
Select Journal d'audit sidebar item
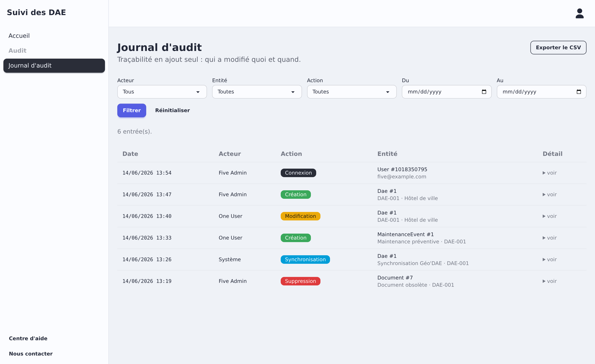coord(54,66)
